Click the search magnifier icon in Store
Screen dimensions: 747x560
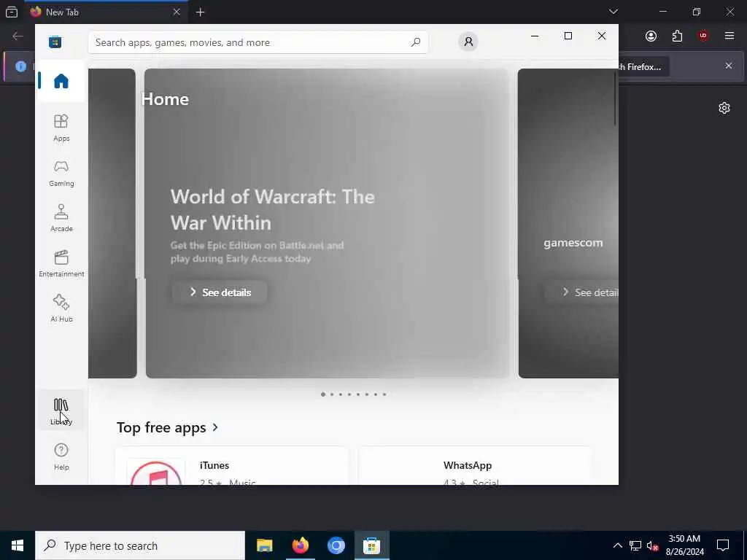point(415,42)
